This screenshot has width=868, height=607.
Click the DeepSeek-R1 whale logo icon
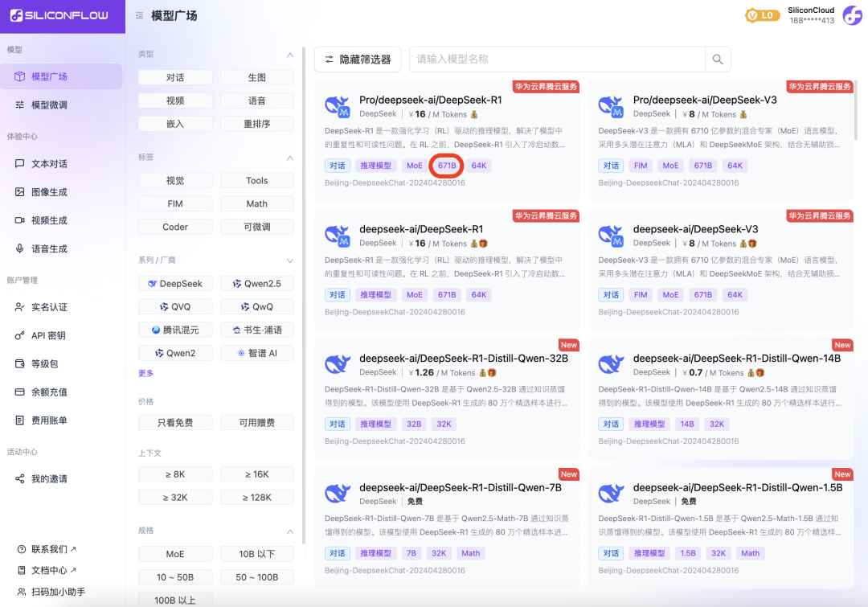[338, 107]
